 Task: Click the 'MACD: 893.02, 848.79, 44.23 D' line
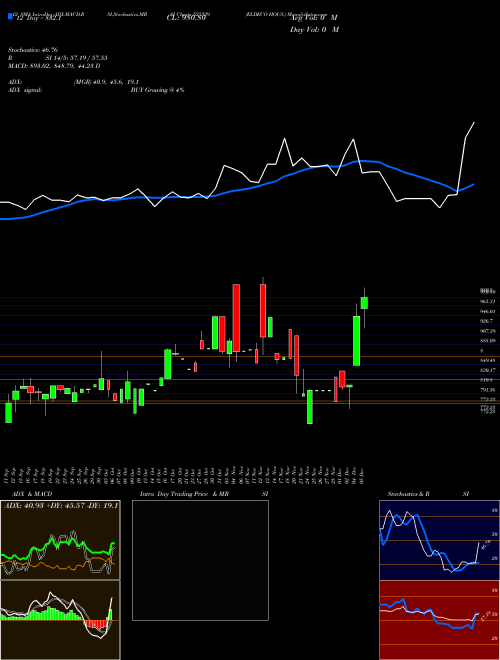[x=54, y=66]
